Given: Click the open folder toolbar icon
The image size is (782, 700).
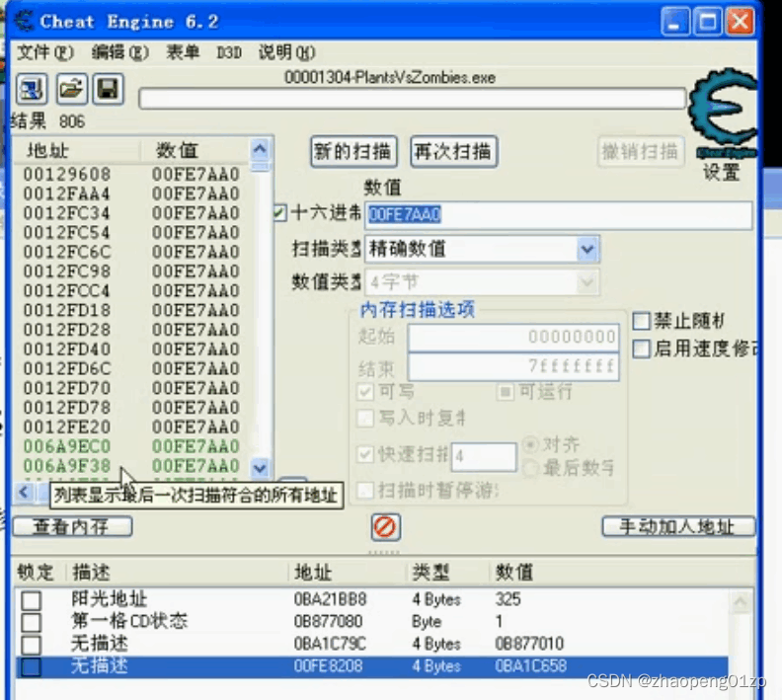Looking at the screenshot, I should [71, 89].
